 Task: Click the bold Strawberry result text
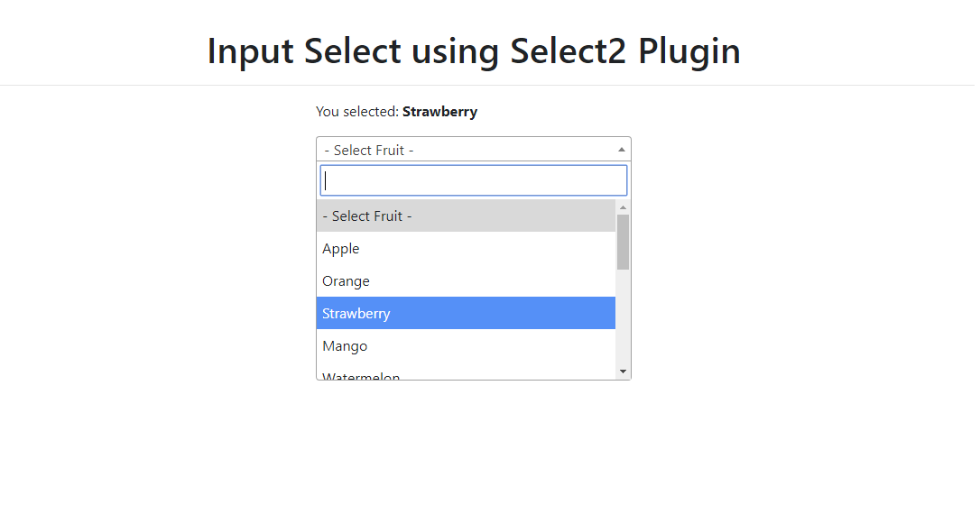click(x=440, y=112)
